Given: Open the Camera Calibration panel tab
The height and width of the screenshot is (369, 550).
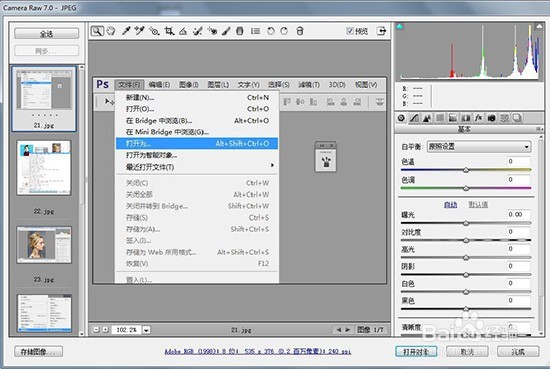Looking at the screenshot, I should pyautogui.click(x=491, y=118).
